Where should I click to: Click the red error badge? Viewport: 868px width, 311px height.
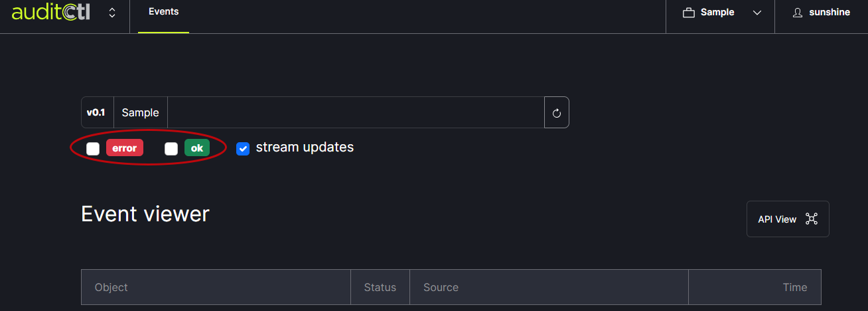(125, 148)
